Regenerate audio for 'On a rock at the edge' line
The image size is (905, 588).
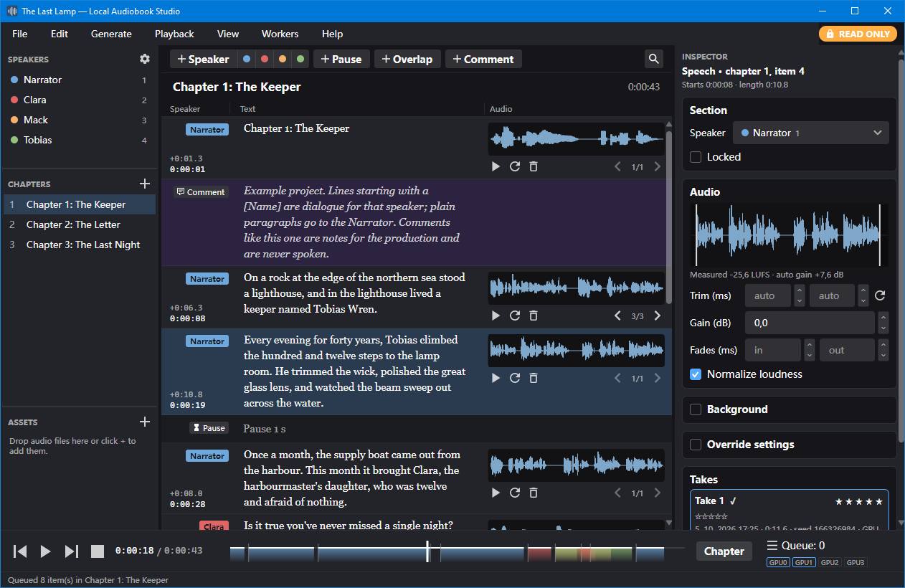[x=515, y=316]
